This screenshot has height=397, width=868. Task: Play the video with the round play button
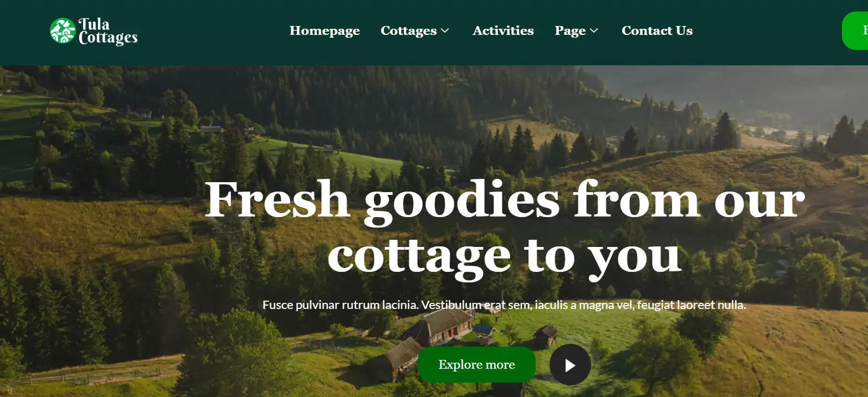570,365
